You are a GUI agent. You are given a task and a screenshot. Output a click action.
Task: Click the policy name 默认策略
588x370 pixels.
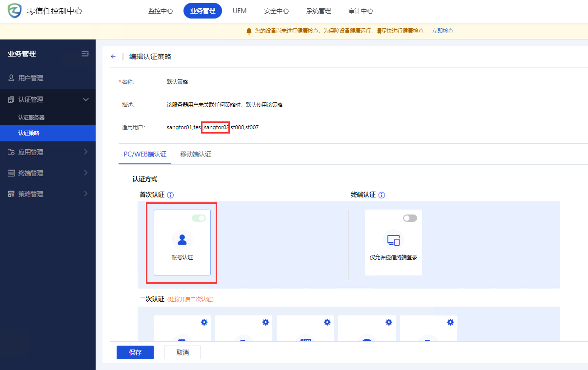178,82
